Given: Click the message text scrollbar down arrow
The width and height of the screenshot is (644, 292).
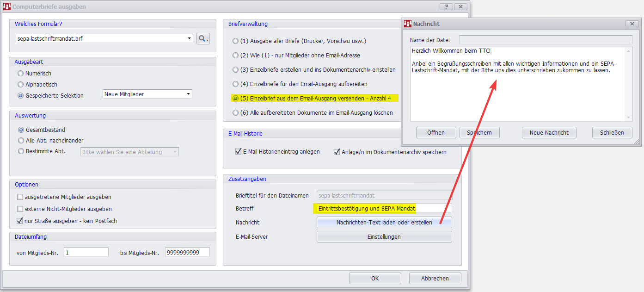Looking at the screenshot, I should point(628,118).
